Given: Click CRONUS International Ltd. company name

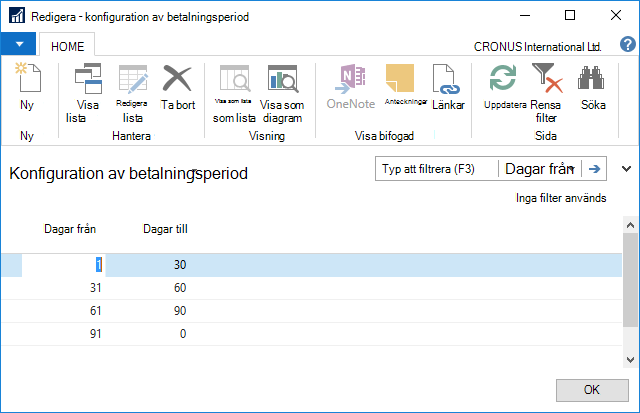Looking at the screenshot, I should coord(537,47).
